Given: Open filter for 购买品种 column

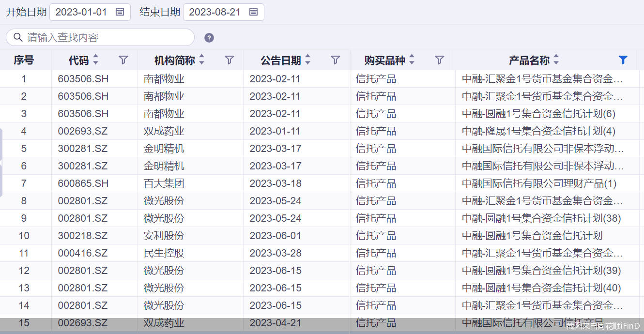Looking at the screenshot, I should (439, 60).
